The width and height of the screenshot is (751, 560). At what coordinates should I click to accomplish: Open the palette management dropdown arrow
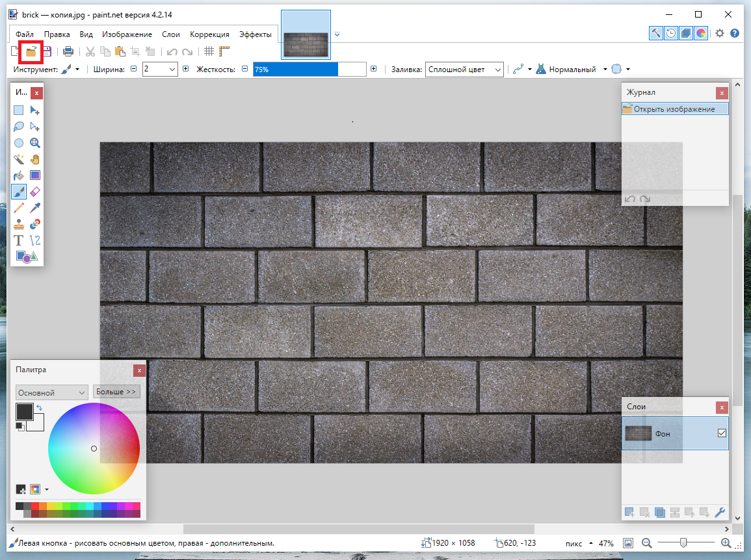coord(46,490)
